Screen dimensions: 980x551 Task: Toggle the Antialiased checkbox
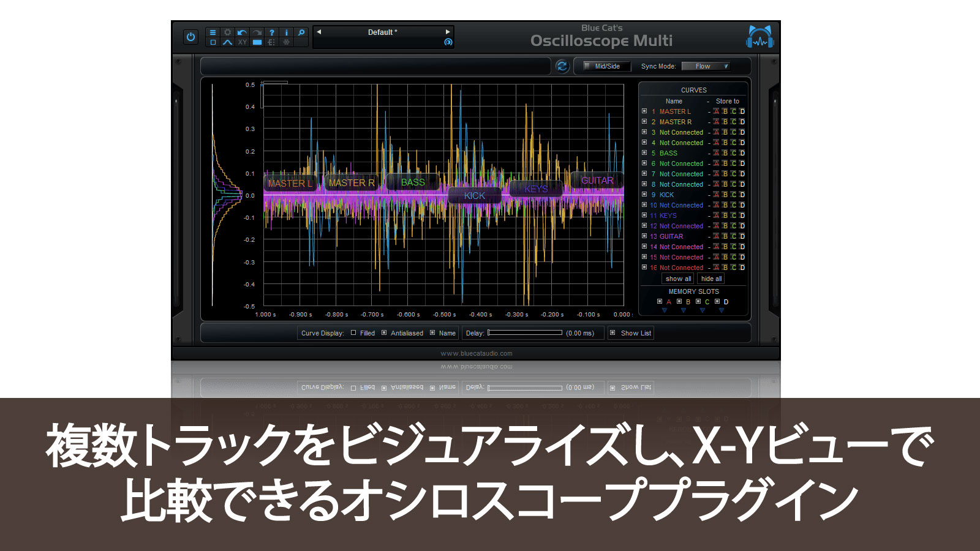click(x=384, y=333)
